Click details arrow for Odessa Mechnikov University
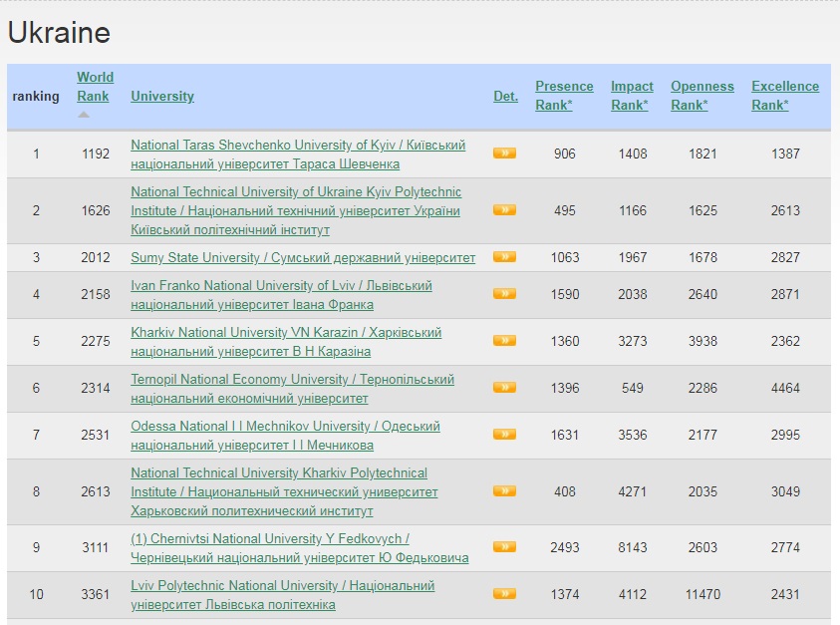 pyautogui.click(x=504, y=434)
